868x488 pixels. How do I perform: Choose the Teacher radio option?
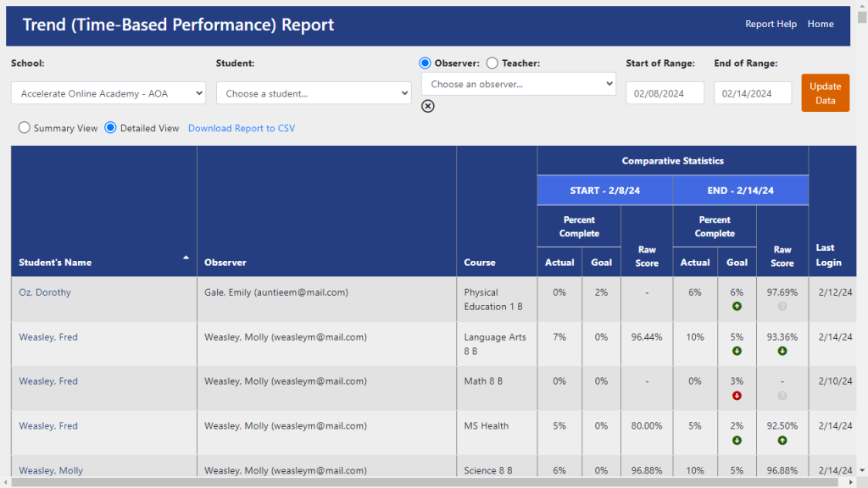pos(492,63)
